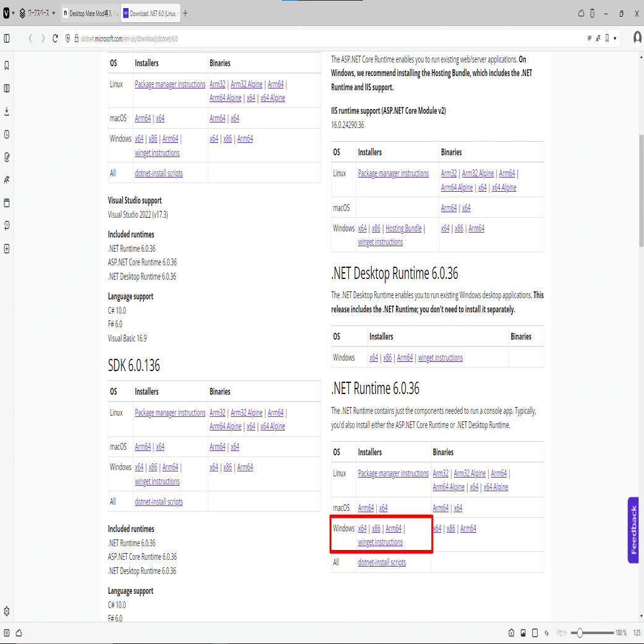This screenshot has height=644, width=644.
Task: Click the vertical page scrollbar thumb
Action: tap(641, 190)
